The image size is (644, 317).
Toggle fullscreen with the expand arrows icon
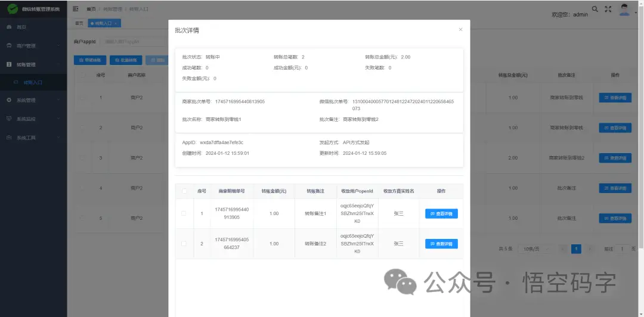pyautogui.click(x=608, y=8)
